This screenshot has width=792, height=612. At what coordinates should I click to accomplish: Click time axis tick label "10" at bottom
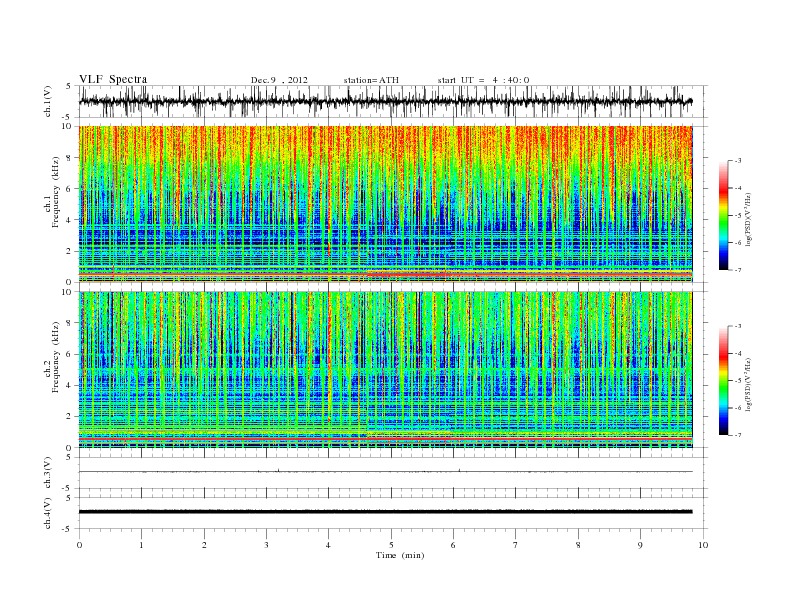[x=703, y=545]
